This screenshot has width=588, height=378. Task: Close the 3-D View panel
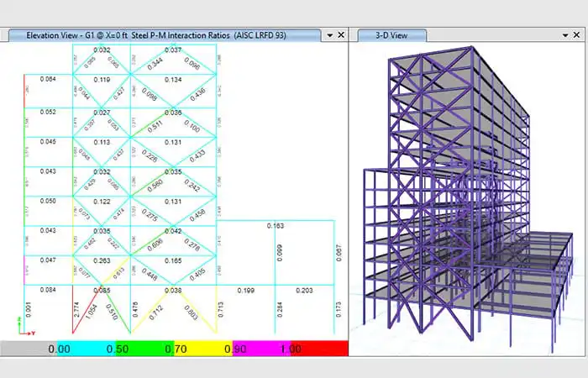(577, 35)
